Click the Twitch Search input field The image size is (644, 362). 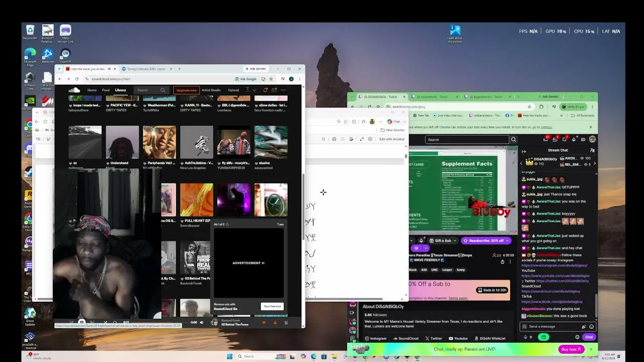(x=467, y=140)
